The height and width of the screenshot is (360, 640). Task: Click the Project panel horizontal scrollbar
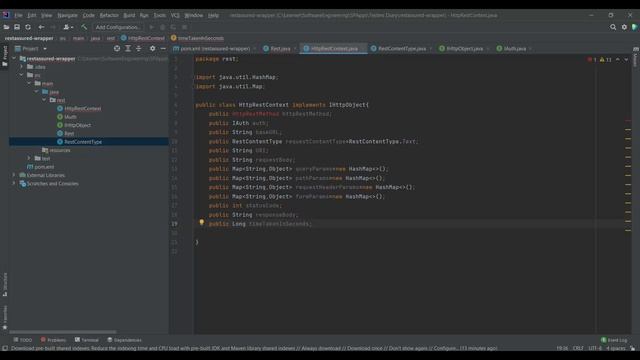pyautogui.click(x=63, y=332)
